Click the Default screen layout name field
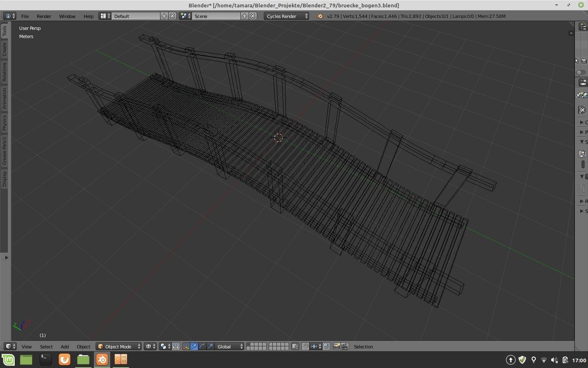This screenshot has width=588, height=368. [136, 16]
